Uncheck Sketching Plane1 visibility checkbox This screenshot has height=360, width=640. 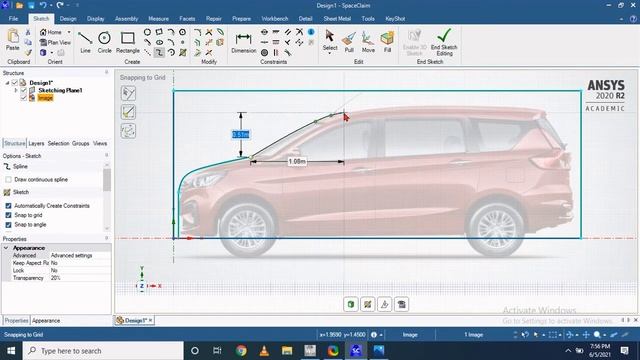click(x=23, y=90)
